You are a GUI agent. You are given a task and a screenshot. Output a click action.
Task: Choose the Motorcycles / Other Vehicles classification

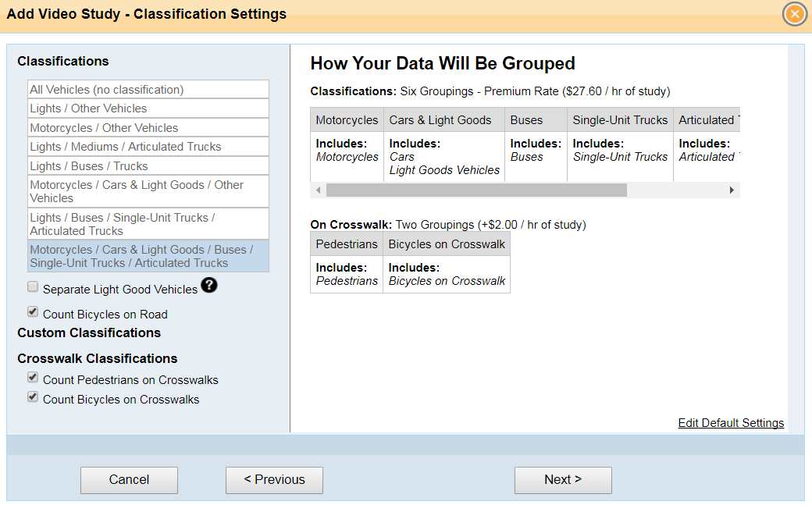(148, 127)
